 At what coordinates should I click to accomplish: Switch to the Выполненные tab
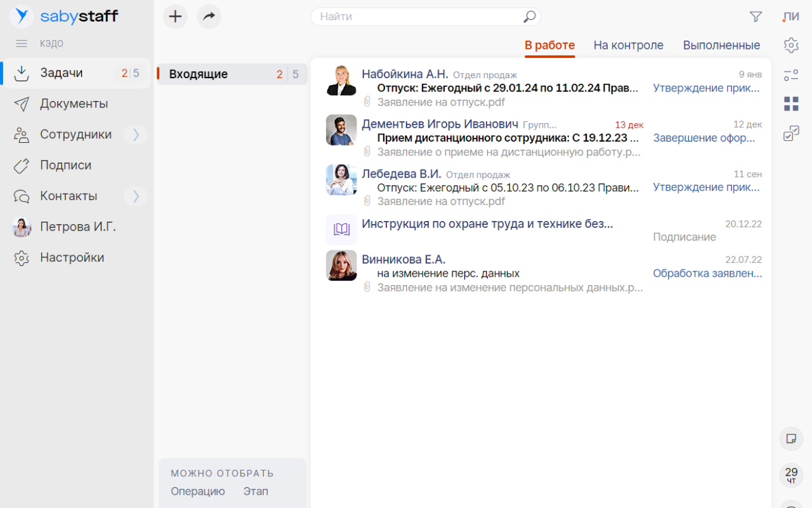722,45
